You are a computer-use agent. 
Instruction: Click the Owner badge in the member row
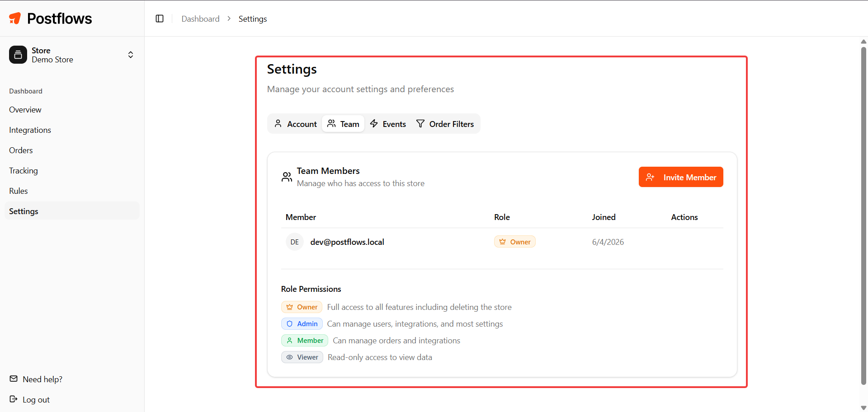(515, 242)
